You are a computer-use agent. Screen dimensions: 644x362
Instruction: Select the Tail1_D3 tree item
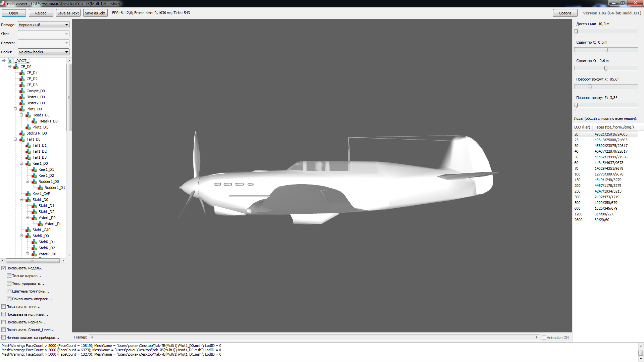click(x=40, y=157)
